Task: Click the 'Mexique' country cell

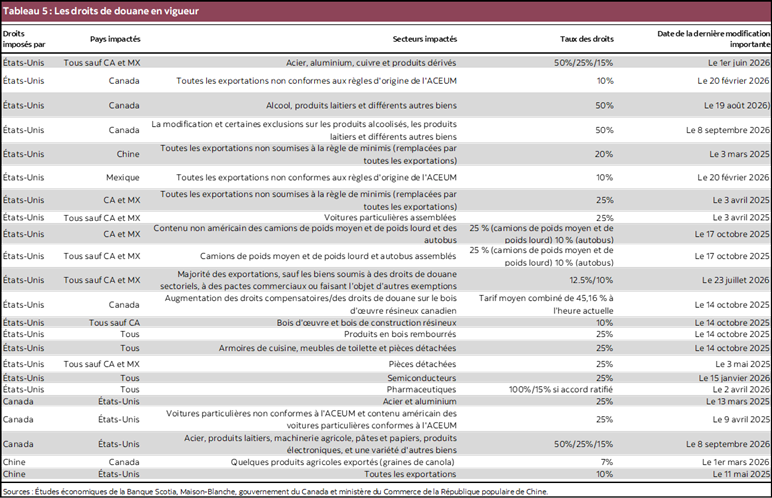Action: click(123, 177)
